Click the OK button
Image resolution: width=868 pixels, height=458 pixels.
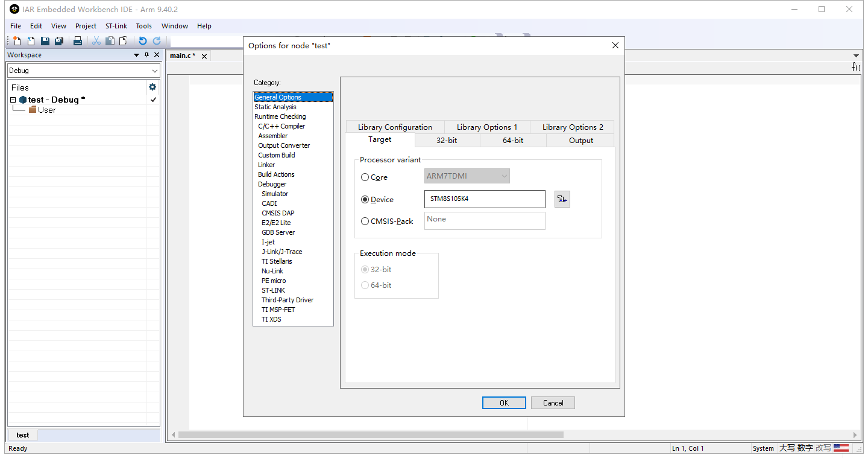coord(504,403)
